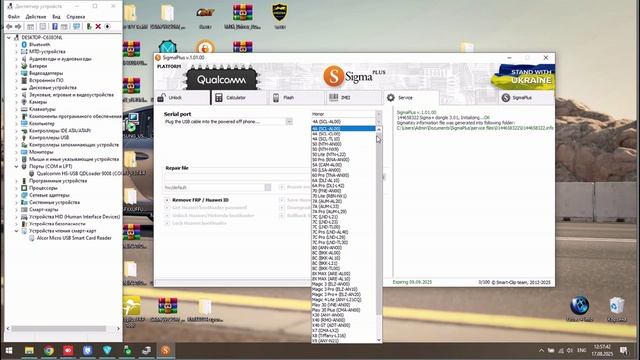Open the Calculator tab in SigmaPlus
This screenshot has width=640, height=360.
240,98
